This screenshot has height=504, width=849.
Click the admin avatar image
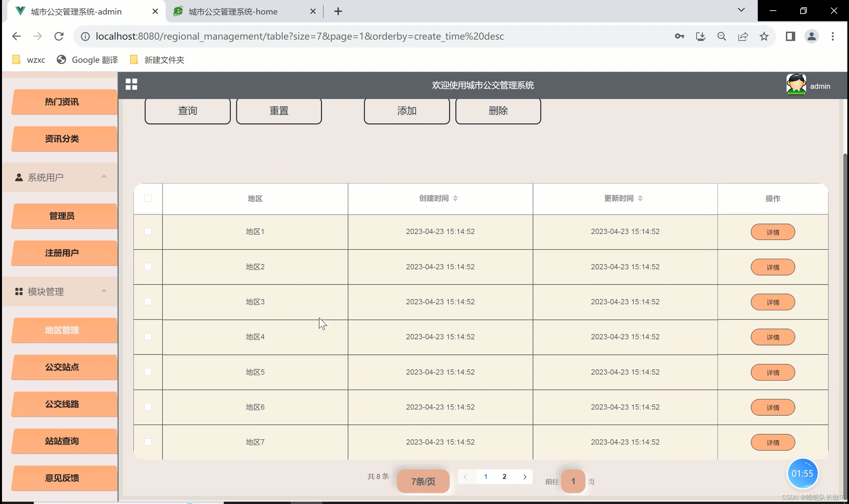coord(796,85)
